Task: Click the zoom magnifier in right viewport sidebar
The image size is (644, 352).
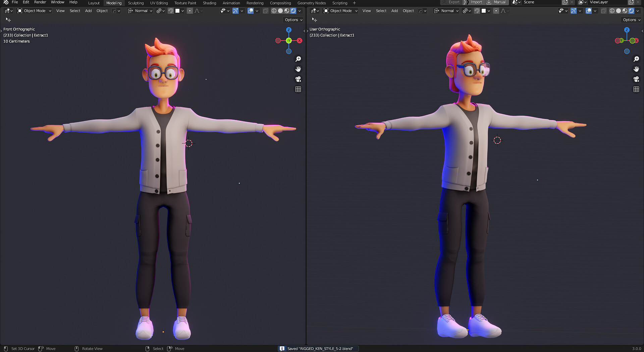Action: pyautogui.click(x=637, y=59)
